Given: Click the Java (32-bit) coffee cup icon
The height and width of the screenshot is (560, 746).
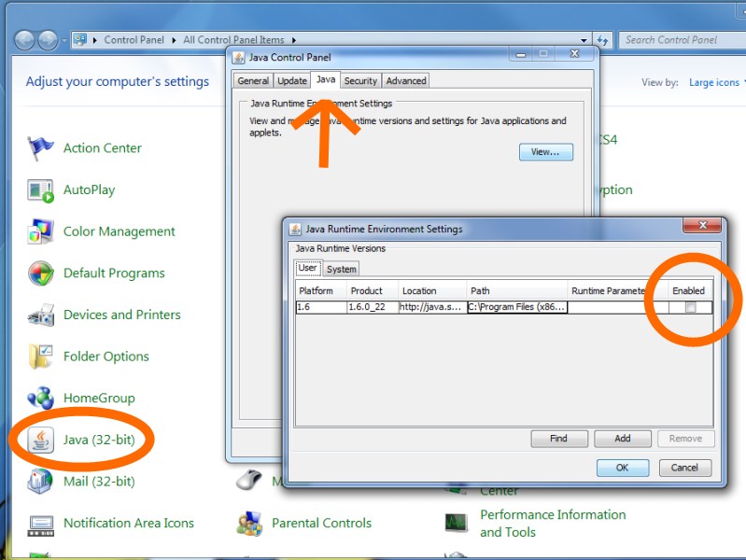Looking at the screenshot, I should tap(41, 440).
